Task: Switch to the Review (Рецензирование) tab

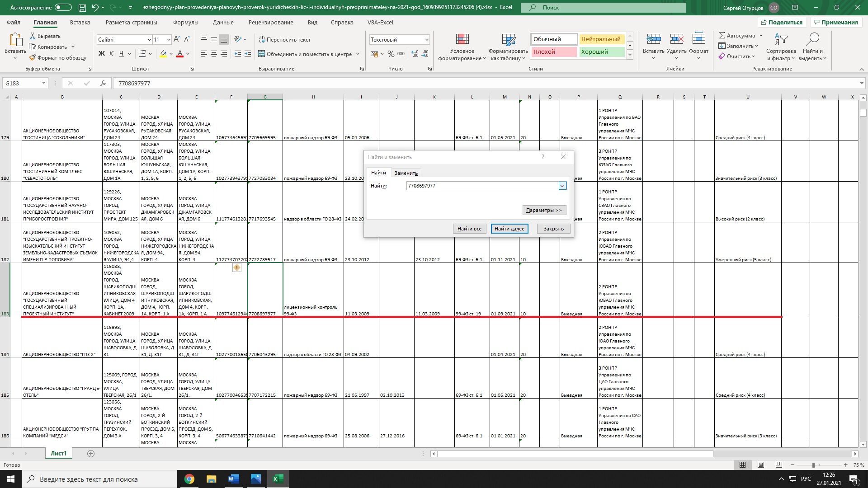Action: (x=271, y=22)
